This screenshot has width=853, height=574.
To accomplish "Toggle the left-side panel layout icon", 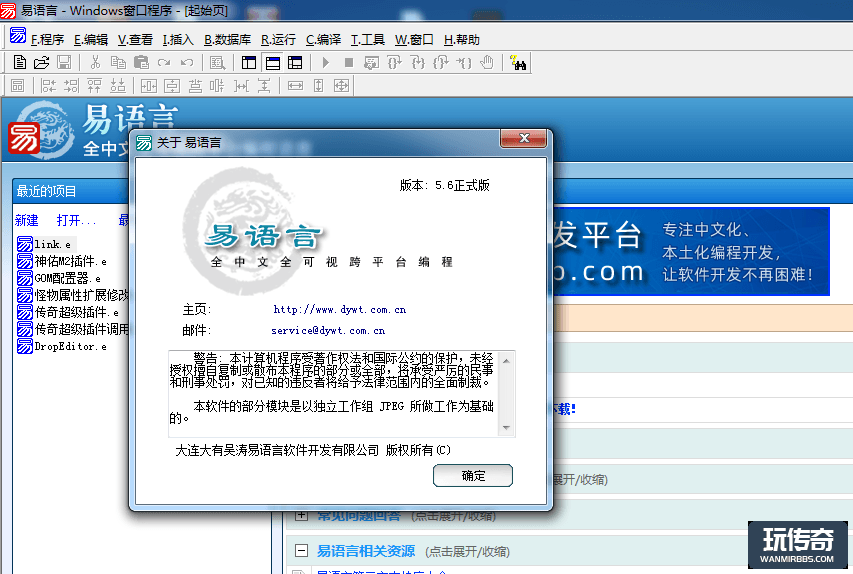I will 249,63.
